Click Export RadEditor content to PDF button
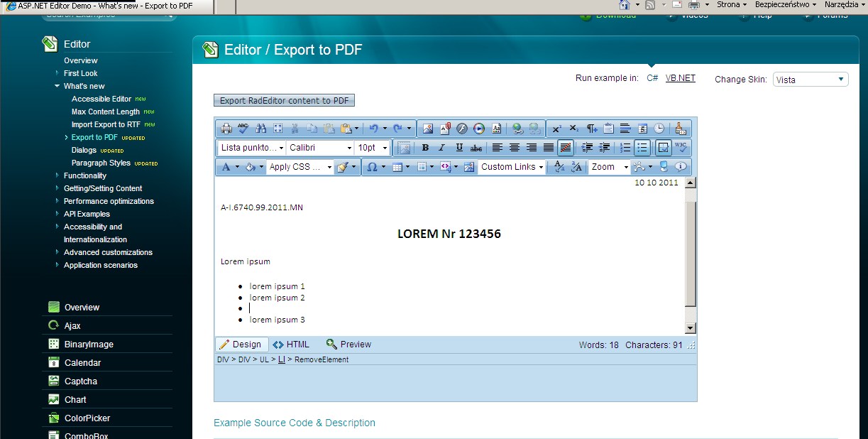The width and height of the screenshot is (868, 439). click(x=284, y=100)
